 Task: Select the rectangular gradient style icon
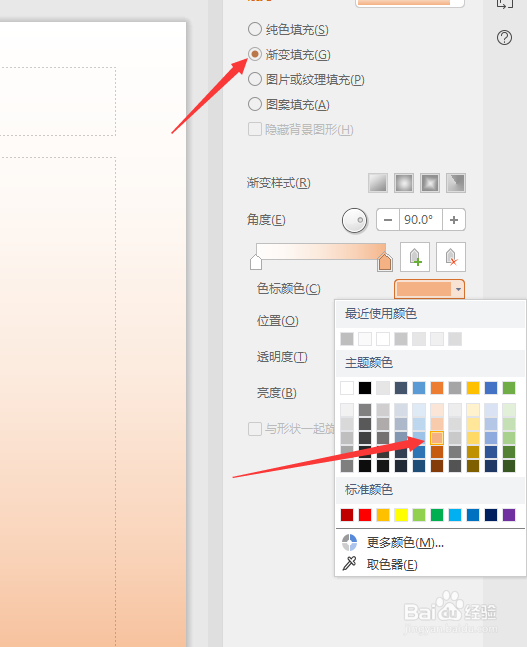(x=430, y=183)
